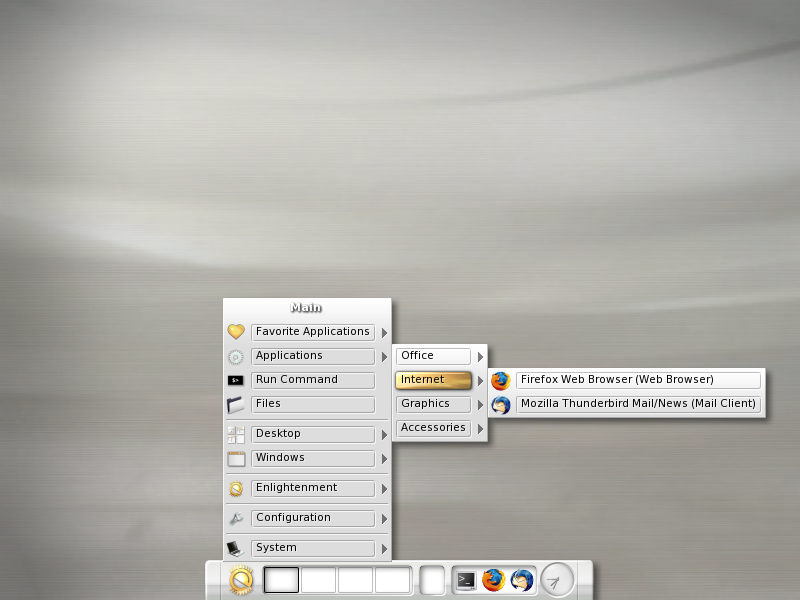Select the Office category
This screenshot has width=800, height=600.
tap(433, 356)
